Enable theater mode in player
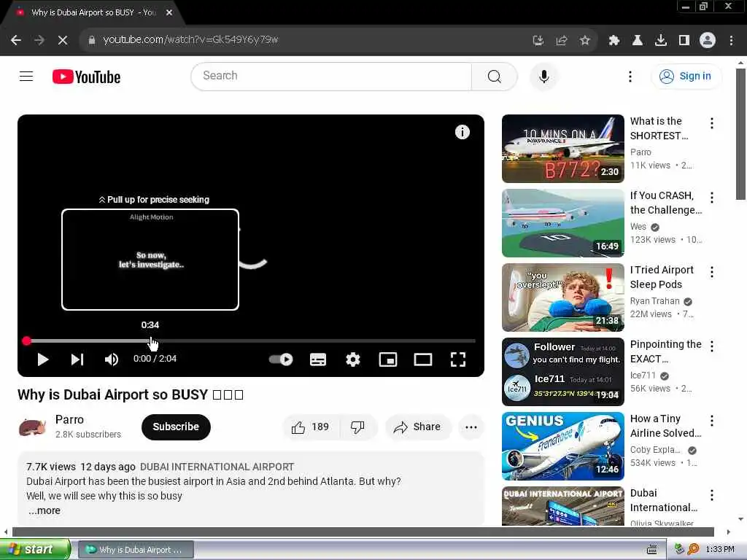 422,359
